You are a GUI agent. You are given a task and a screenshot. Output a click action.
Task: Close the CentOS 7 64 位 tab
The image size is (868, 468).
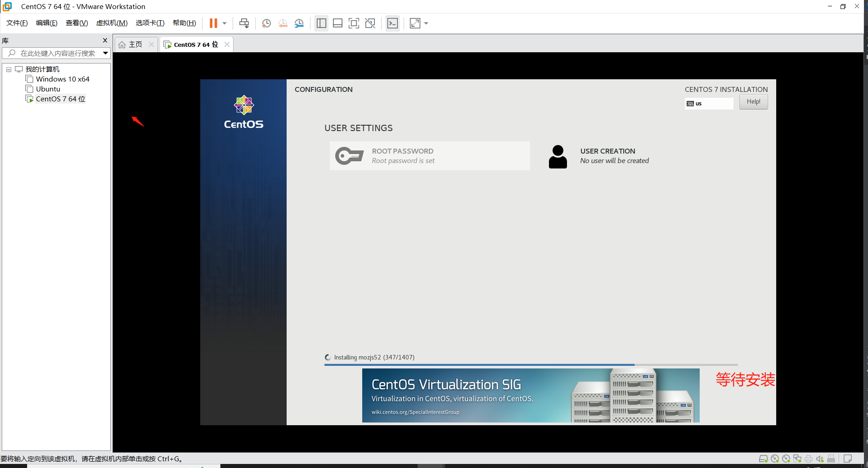(x=227, y=44)
